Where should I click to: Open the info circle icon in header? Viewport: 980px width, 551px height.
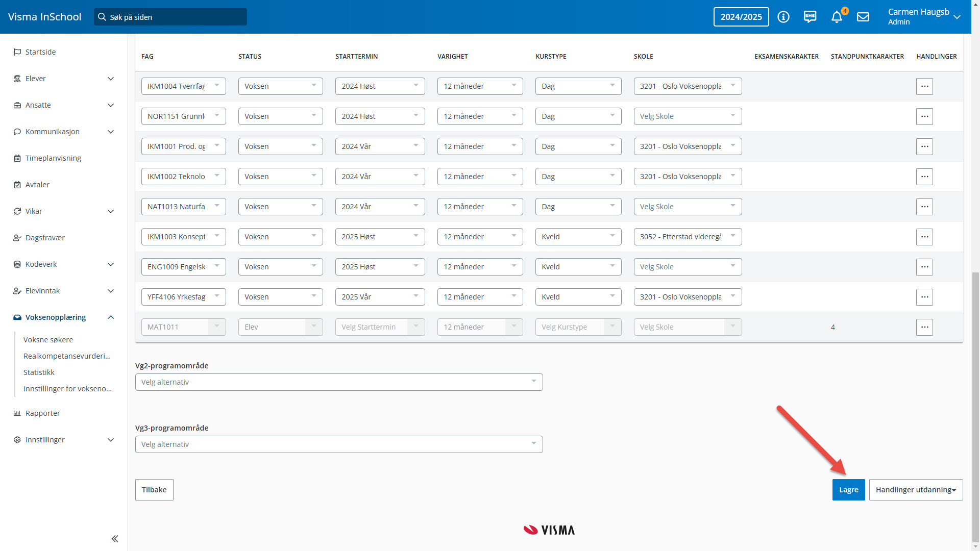coord(783,17)
